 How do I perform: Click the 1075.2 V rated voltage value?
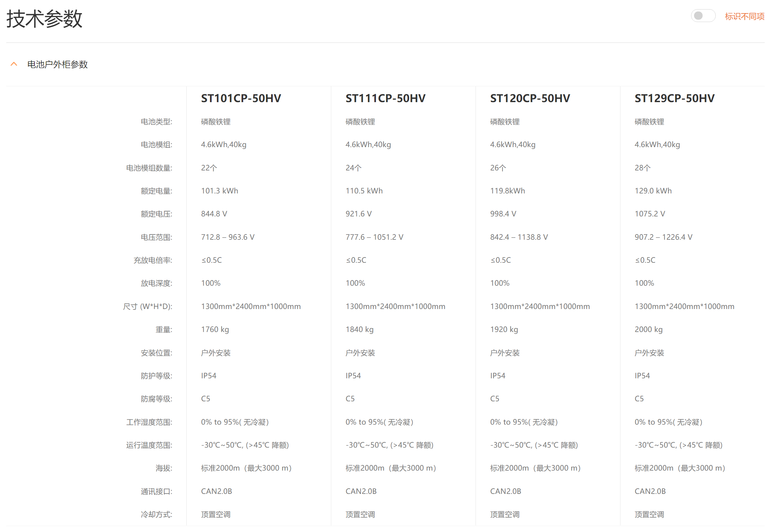[x=649, y=214]
